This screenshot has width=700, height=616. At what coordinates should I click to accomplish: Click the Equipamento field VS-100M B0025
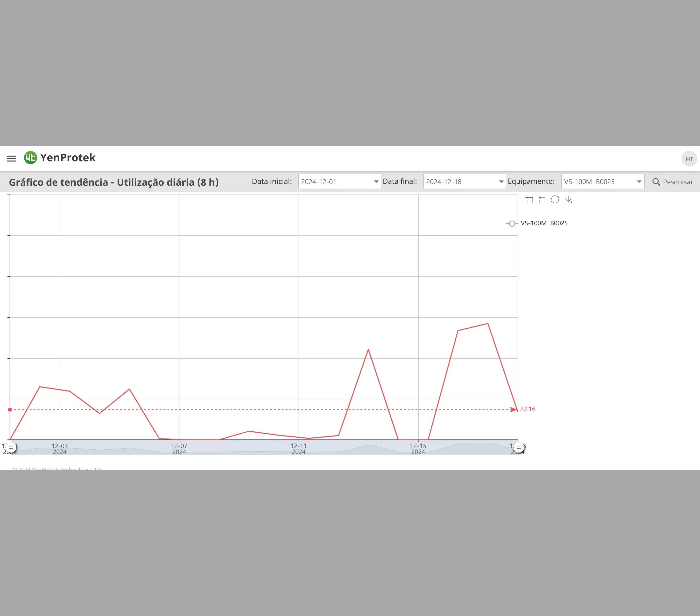603,182
